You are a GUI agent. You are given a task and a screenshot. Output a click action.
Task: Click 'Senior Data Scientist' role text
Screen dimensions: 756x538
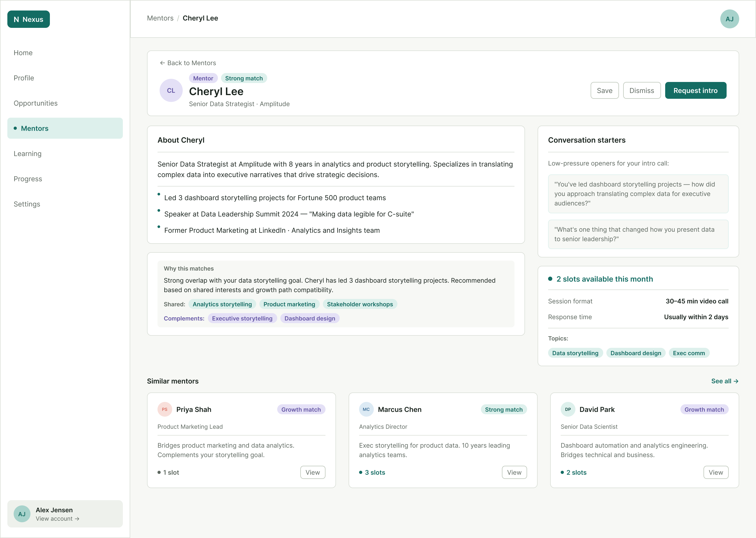point(589,427)
